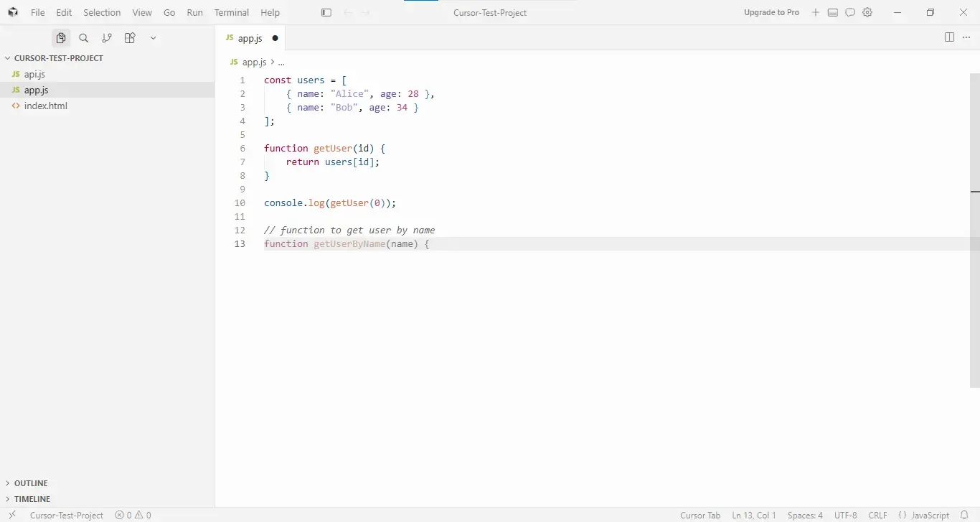Go back with left arrow
Image resolution: width=980 pixels, height=522 pixels.
pos(348,12)
